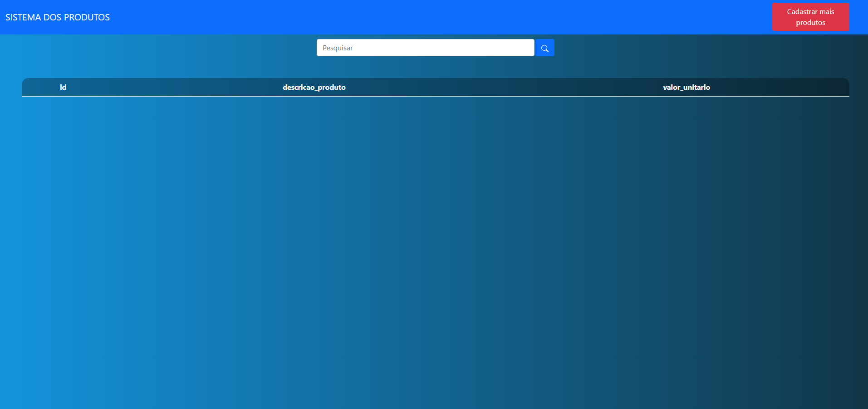Viewport: 868px width, 409px height.
Task: Select the id column header
Action: 63,87
